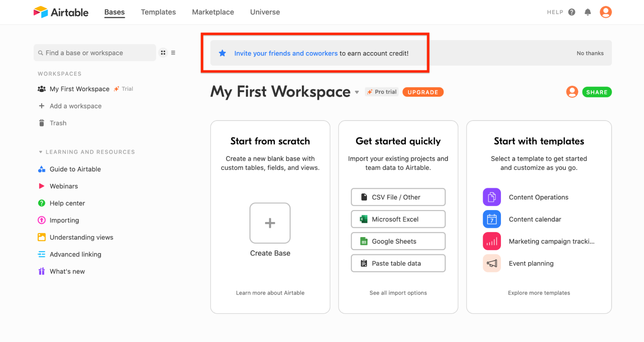Click the Trash bin icon
644x342 pixels.
point(42,123)
